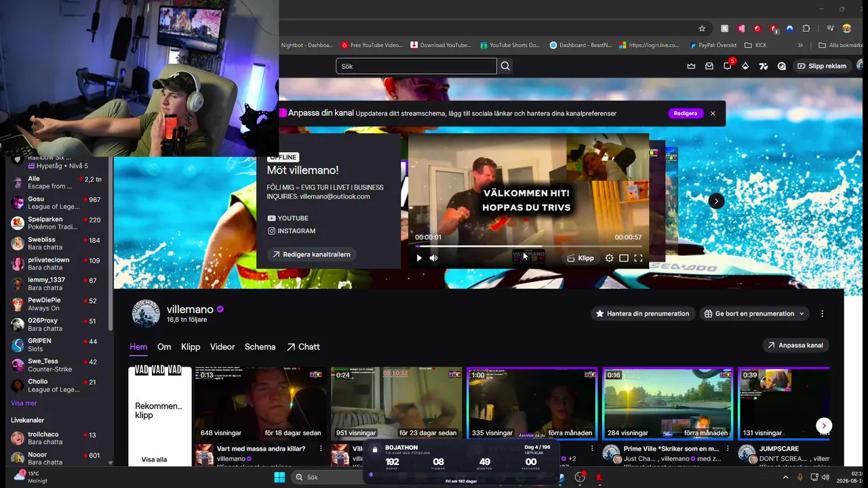
Task: Show more bookmarks overflow chevron
Action: [800, 45]
